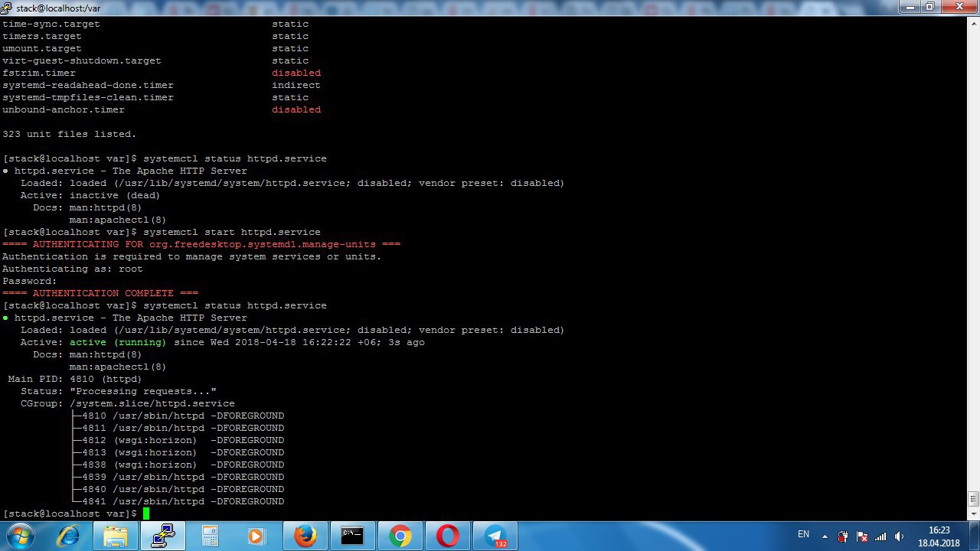
Task: Click the text 'unbound-anchor.timer'
Action: coord(64,109)
